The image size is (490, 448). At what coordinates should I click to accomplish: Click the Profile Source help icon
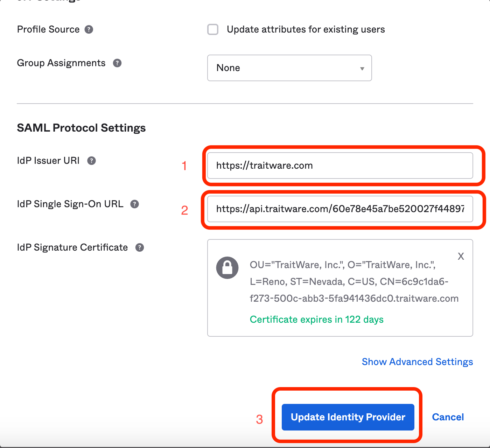point(89,29)
